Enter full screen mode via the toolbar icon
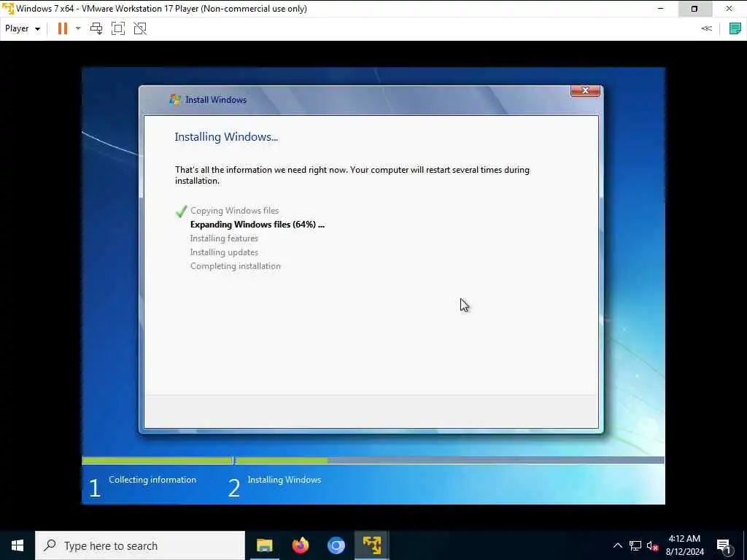747x560 pixels. tap(118, 28)
